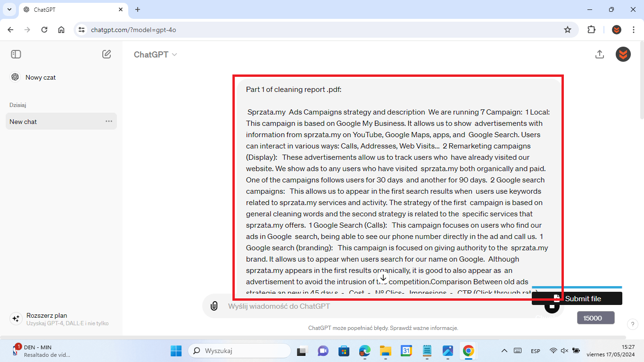Click text "Part 1 of cleaning report .pdf:"

(x=294, y=89)
